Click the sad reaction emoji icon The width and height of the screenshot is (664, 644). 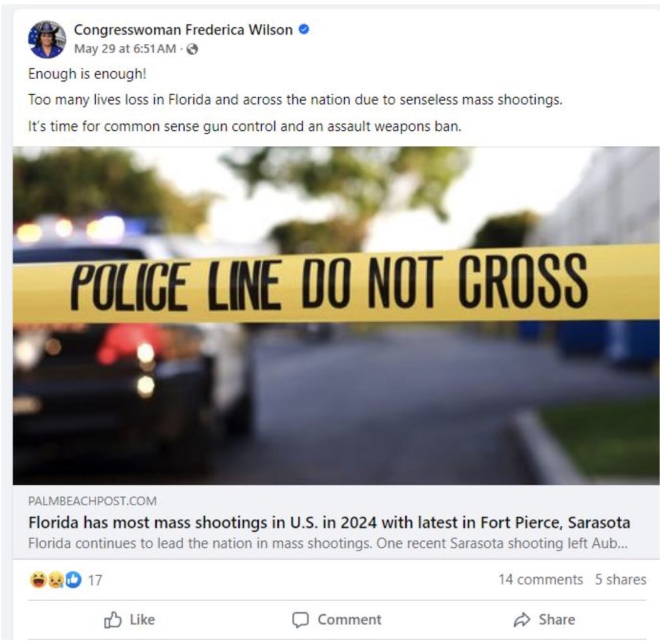(x=56, y=580)
